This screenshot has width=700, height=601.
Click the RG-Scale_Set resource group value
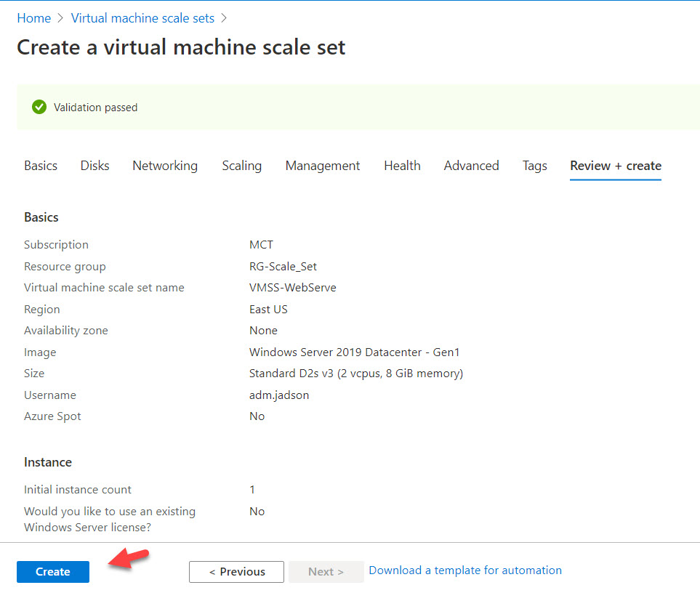pyautogui.click(x=283, y=267)
